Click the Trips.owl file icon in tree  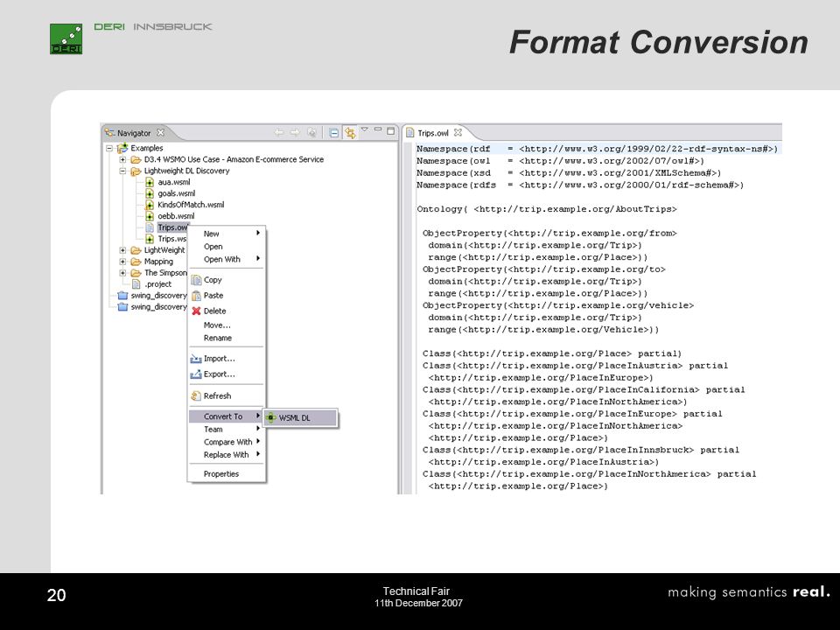[150, 227]
